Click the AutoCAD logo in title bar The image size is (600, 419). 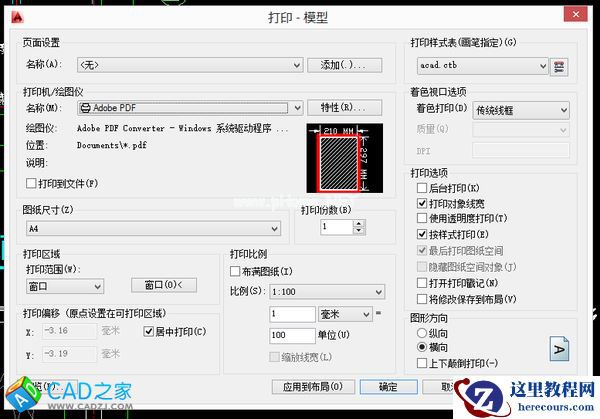tap(17, 17)
